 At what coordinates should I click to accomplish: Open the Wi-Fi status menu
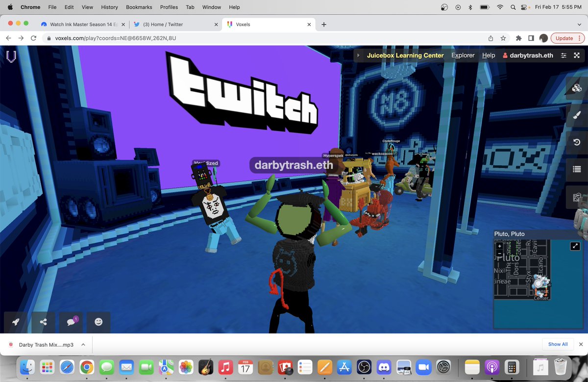[x=500, y=7]
